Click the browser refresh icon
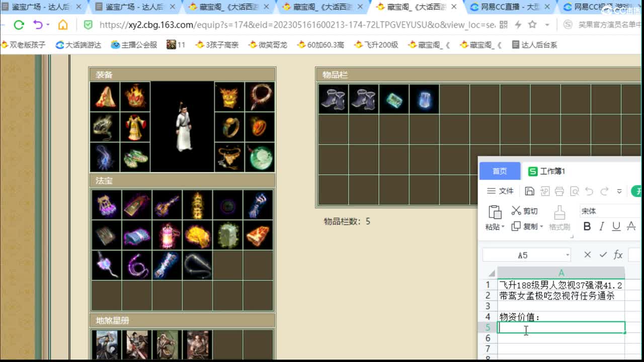Viewport: 644px width, 362px height. 19,25
